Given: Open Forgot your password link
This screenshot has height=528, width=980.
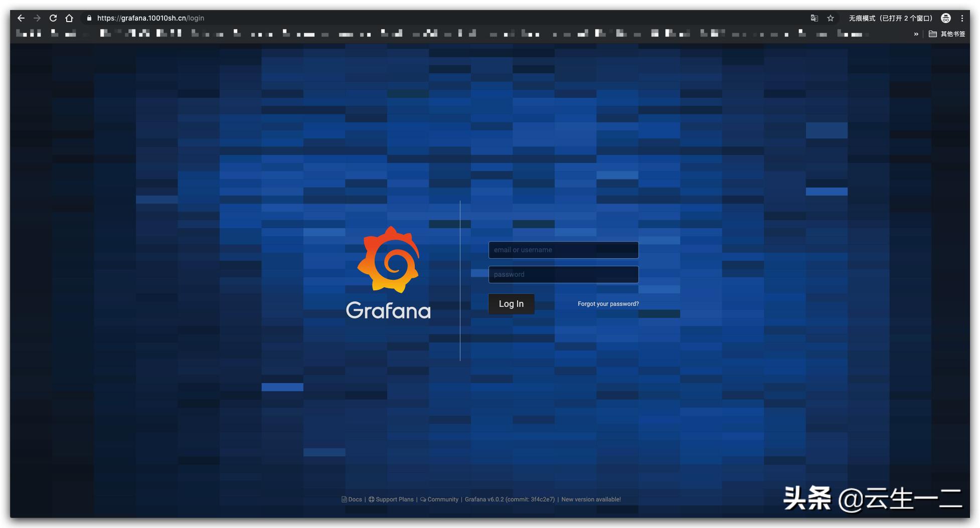Looking at the screenshot, I should pos(608,304).
